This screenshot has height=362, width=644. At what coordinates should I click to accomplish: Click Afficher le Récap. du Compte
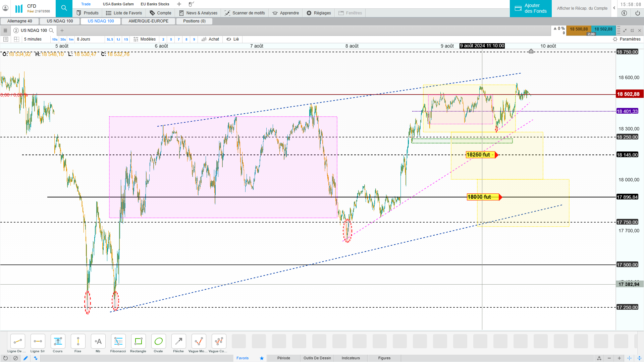tap(582, 8)
